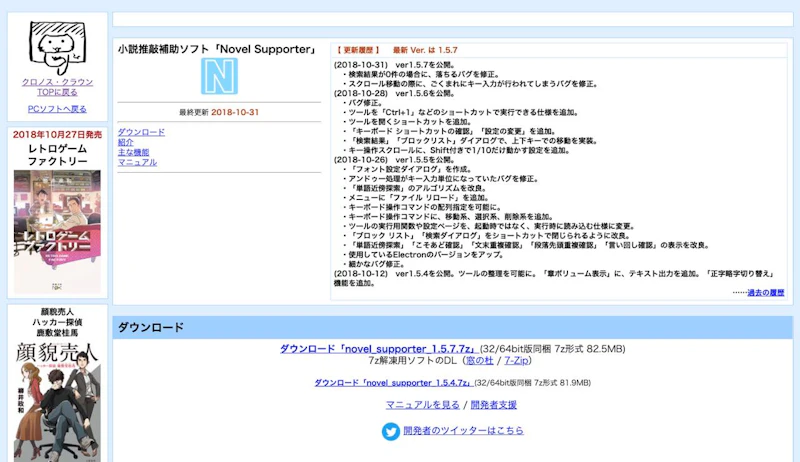The height and width of the screenshot is (462, 800).
Task: Click the (2018-10-31) ver1.5.7を公開 entry
Action: [395, 65]
